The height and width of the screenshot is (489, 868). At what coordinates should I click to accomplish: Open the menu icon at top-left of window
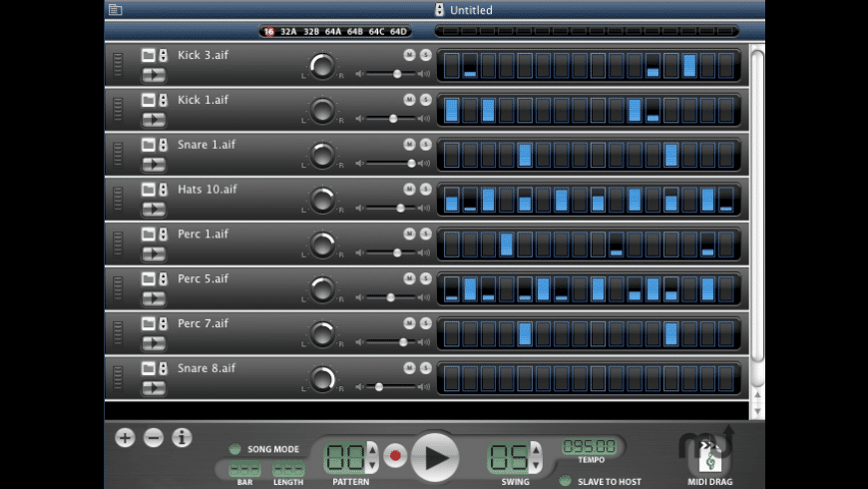click(x=115, y=9)
